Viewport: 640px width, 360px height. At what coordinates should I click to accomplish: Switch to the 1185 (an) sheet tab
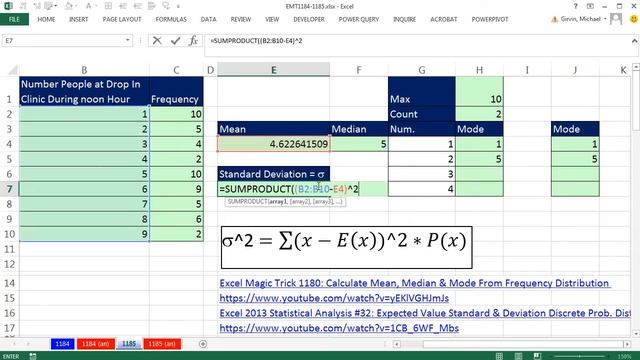point(162,344)
